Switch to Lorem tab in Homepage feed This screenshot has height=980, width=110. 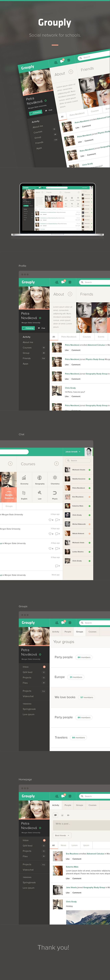[x=75, y=845]
